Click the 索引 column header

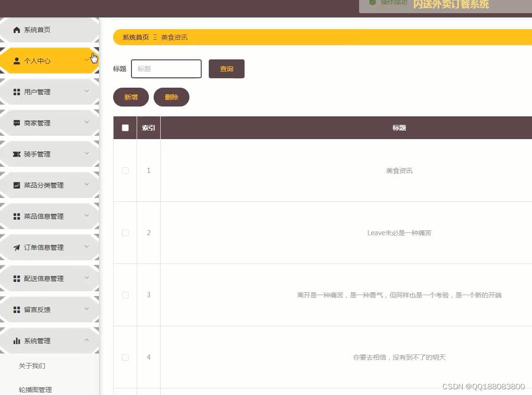148,128
